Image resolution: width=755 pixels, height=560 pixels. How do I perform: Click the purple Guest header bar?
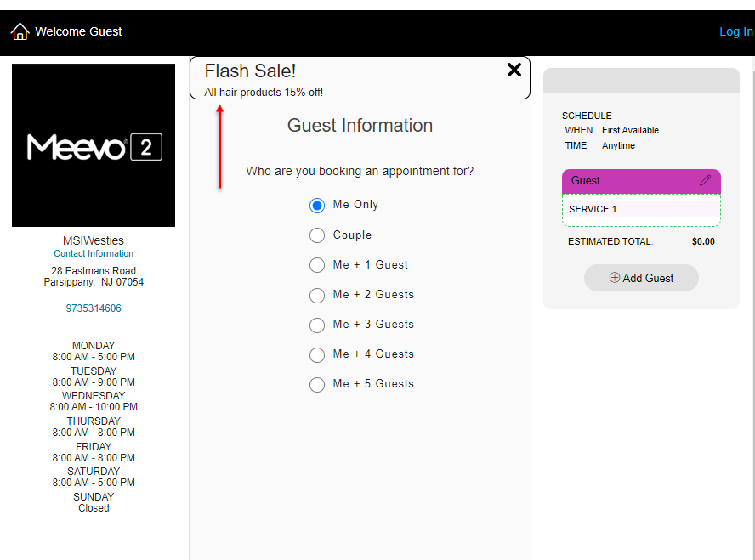[629, 181]
